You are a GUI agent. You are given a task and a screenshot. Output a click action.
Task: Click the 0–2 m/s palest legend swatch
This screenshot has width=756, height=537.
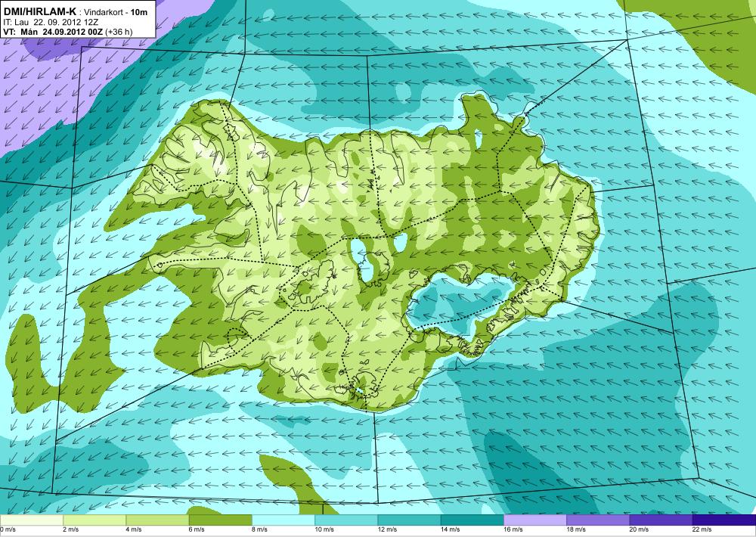tap(31, 520)
